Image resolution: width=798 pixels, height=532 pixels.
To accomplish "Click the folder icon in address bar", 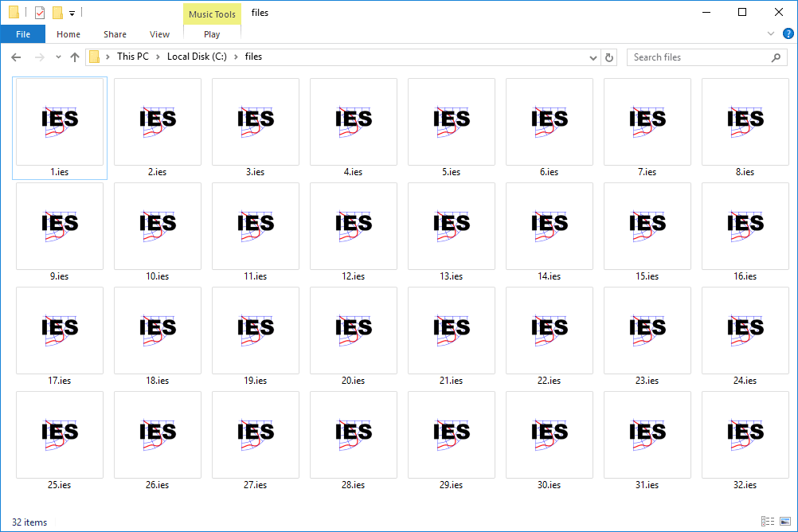I will (x=95, y=57).
